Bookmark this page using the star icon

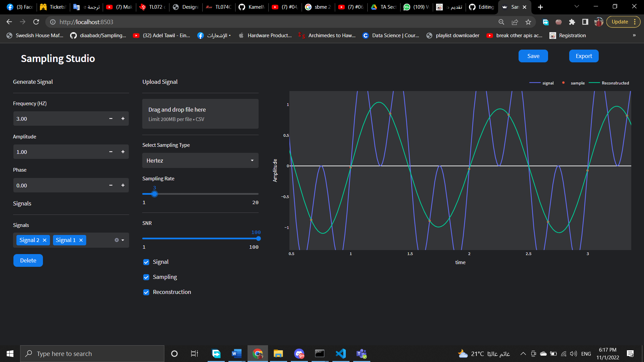pos(528,22)
